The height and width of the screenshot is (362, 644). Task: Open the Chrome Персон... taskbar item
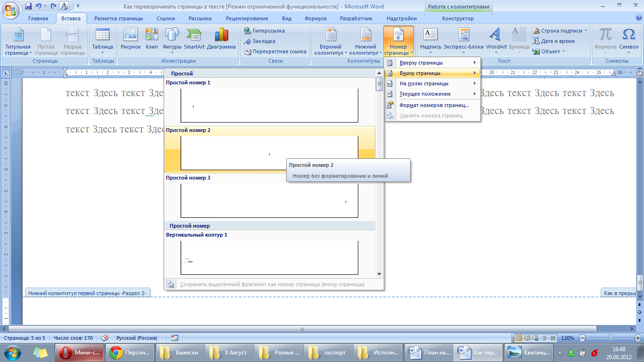pos(129,352)
